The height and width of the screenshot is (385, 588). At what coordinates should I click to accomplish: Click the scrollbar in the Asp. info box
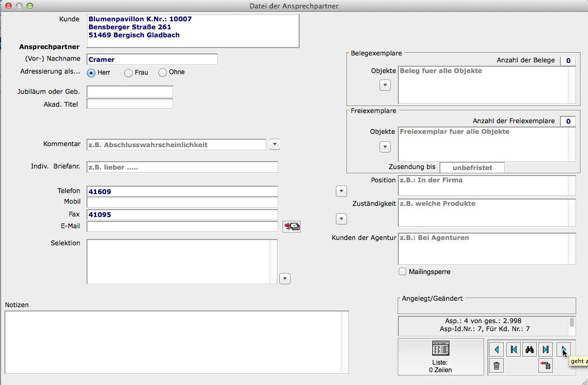[572, 322]
